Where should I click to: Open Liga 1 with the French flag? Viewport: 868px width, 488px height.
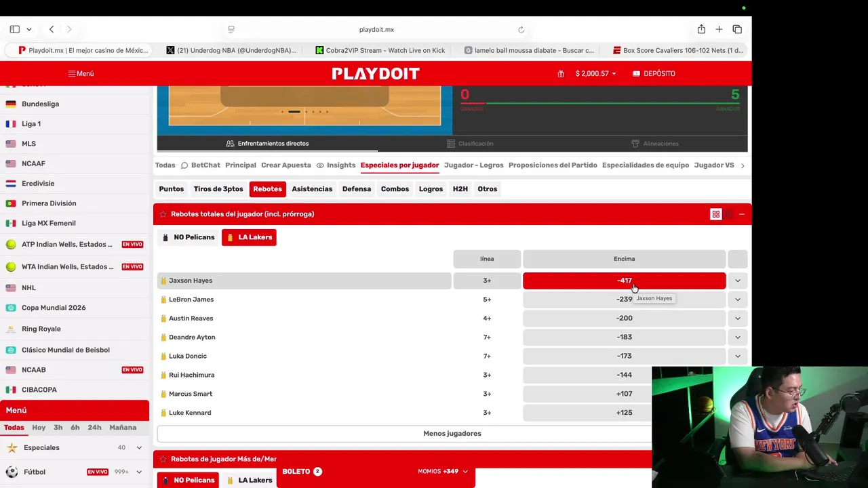[x=31, y=124]
